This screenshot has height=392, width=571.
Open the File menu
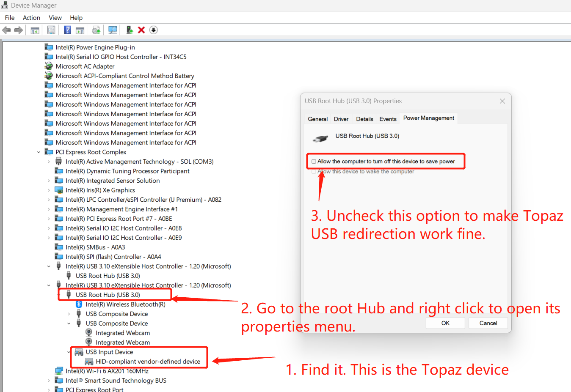(10, 18)
